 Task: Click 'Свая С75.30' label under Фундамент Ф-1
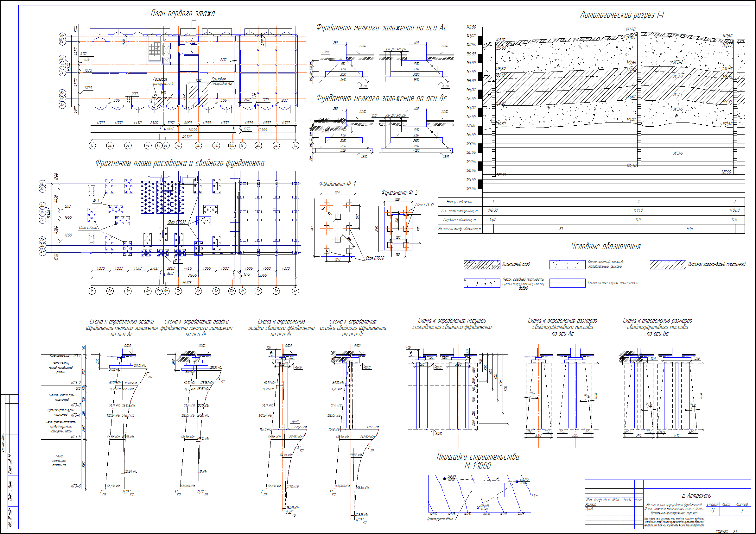click(x=375, y=259)
